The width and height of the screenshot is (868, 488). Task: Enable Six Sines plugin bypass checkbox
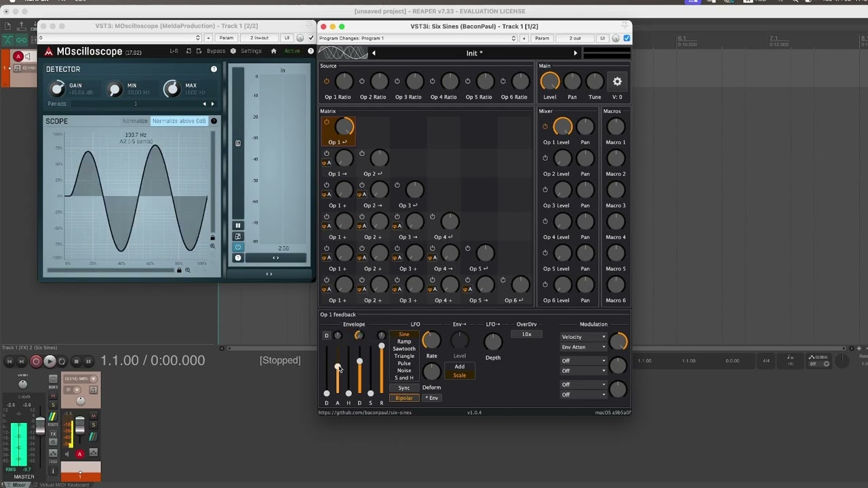coord(627,38)
